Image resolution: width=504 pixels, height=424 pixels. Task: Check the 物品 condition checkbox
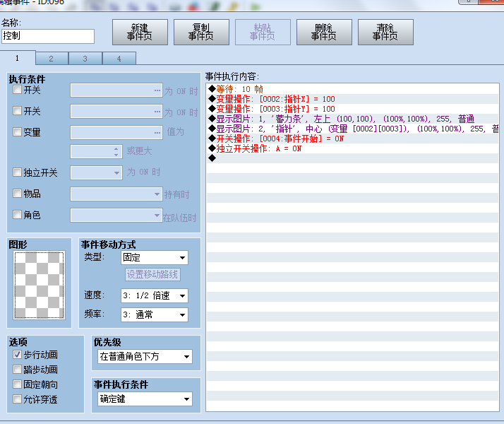pyautogui.click(x=17, y=194)
